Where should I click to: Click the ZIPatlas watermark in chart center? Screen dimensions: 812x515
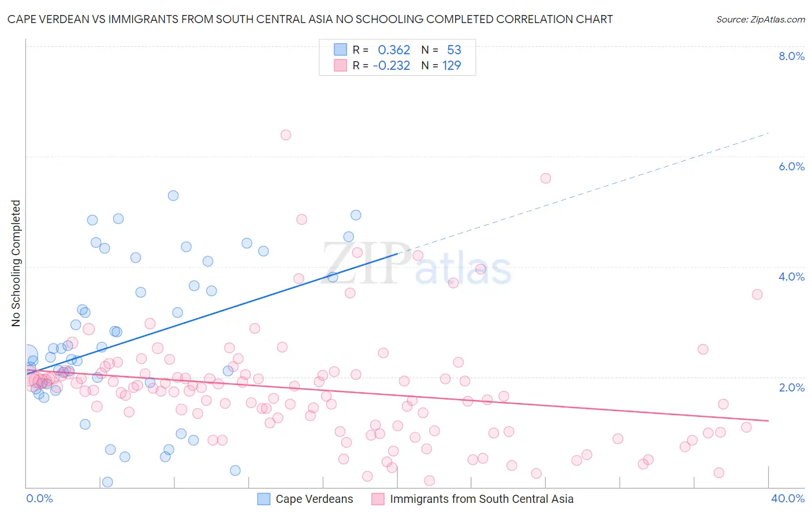pyautogui.click(x=417, y=266)
